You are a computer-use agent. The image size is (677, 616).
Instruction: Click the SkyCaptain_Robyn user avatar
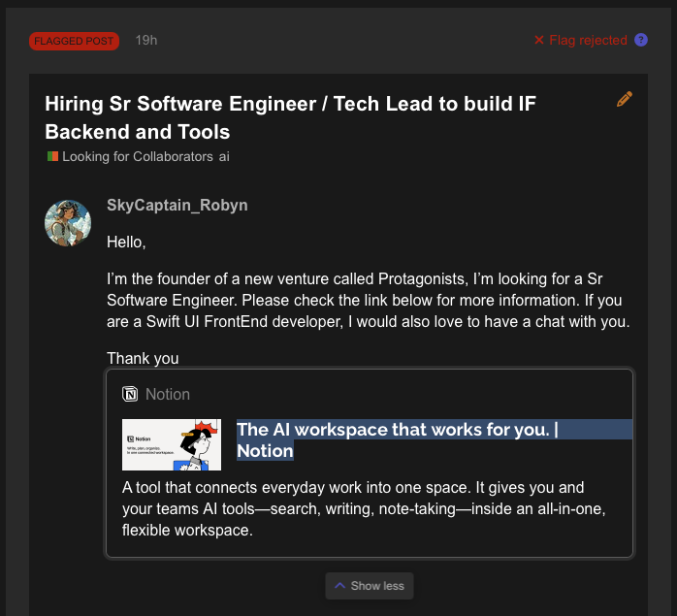pos(68,223)
